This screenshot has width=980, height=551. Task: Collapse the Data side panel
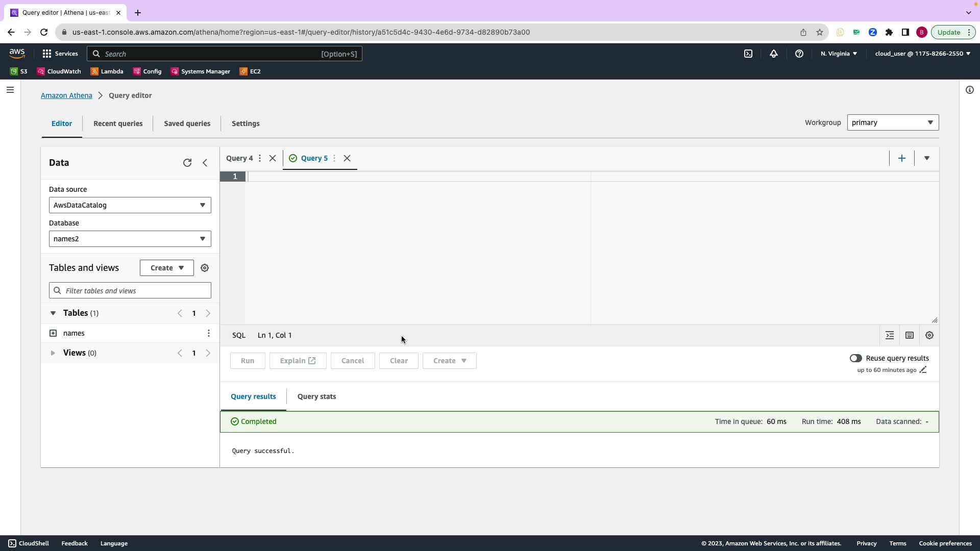pyautogui.click(x=205, y=163)
